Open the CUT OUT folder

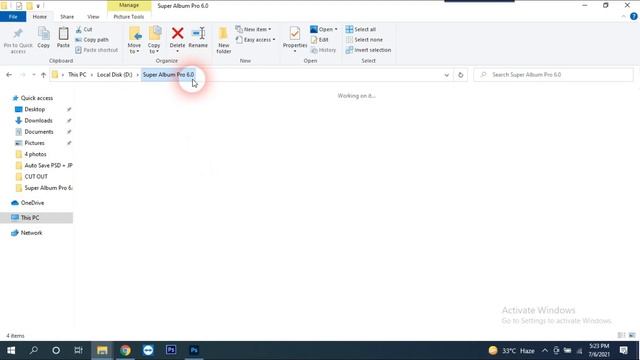tap(36, 176)
